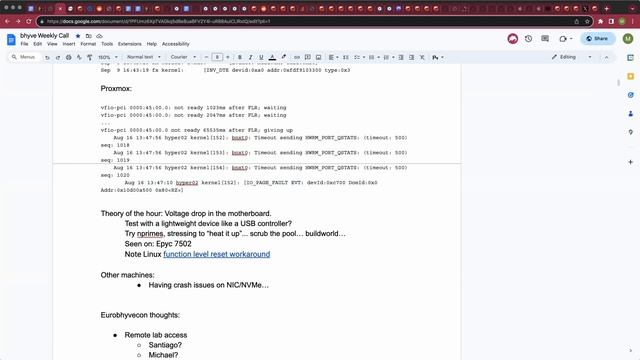Open the Insert menu
The image size is (640, 360).
point(69,44)
